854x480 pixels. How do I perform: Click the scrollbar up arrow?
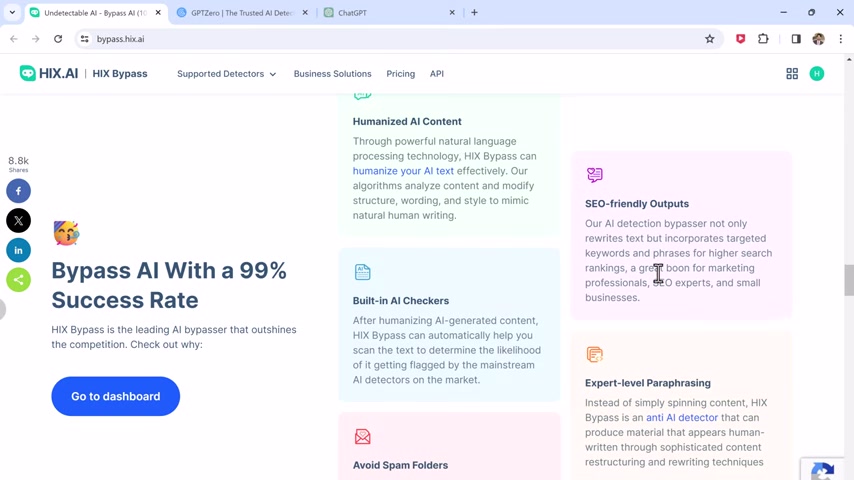click(849, 59)
